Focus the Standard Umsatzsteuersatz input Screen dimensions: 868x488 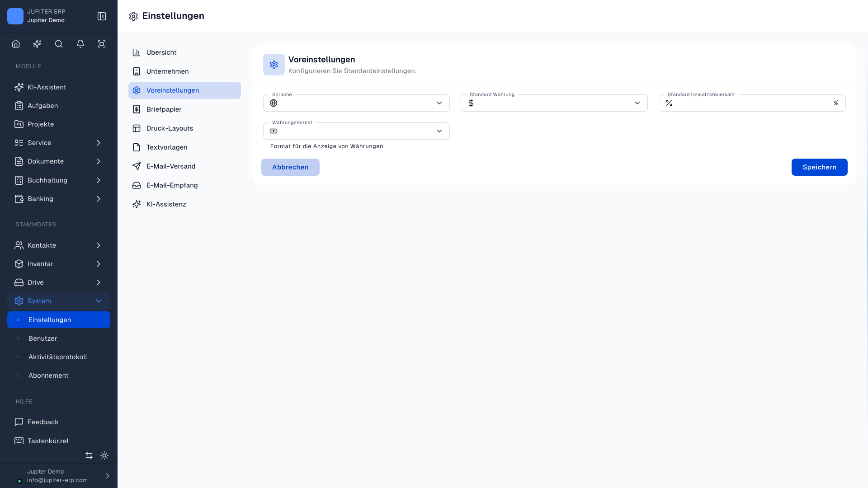coord(752,103)
